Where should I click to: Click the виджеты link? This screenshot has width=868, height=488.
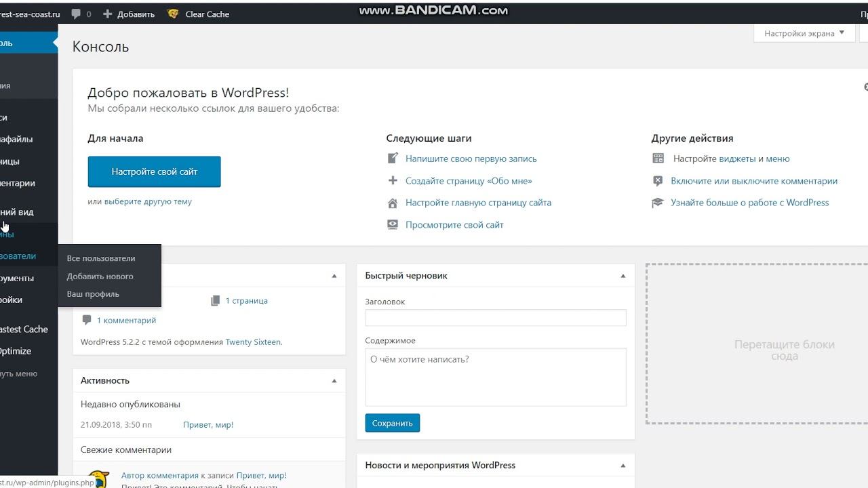point(737,159)
